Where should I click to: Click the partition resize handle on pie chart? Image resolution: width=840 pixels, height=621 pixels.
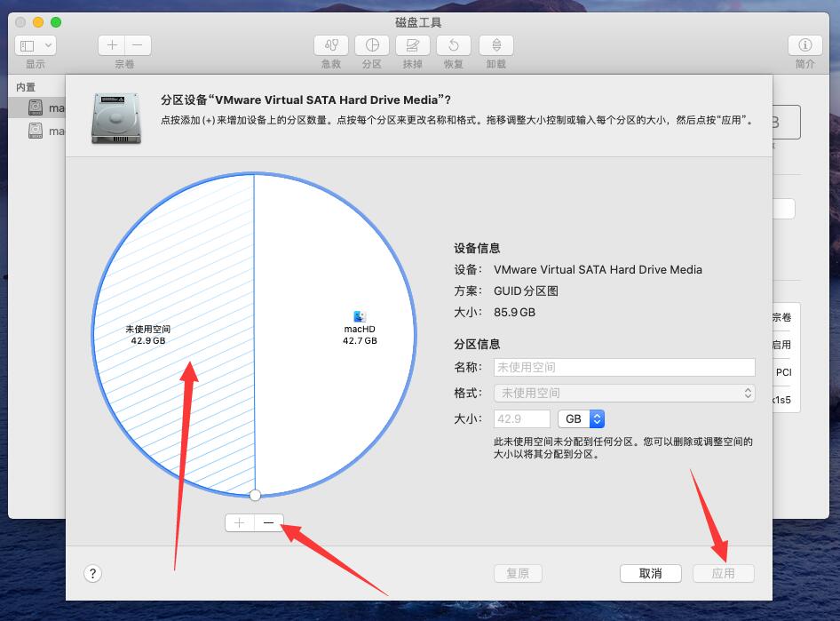[x=255, y=495]
